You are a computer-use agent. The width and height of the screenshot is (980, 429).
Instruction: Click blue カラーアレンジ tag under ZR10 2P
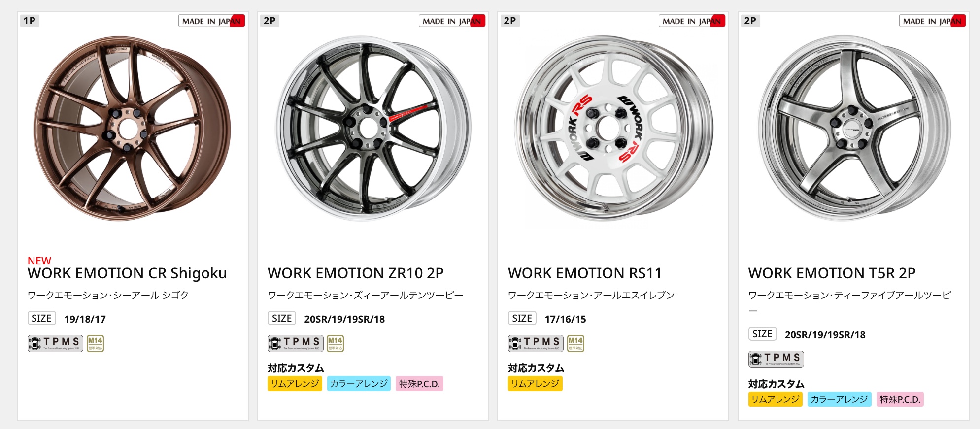pos(359,384)
